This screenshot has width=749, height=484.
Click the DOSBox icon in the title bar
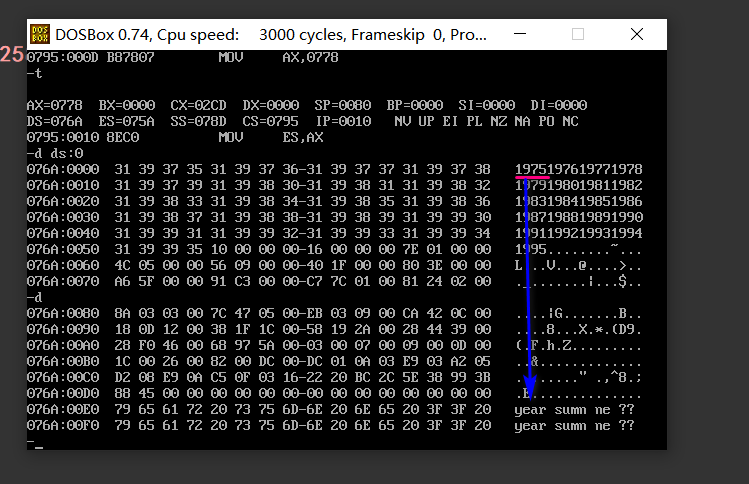[x=40, y=34]
